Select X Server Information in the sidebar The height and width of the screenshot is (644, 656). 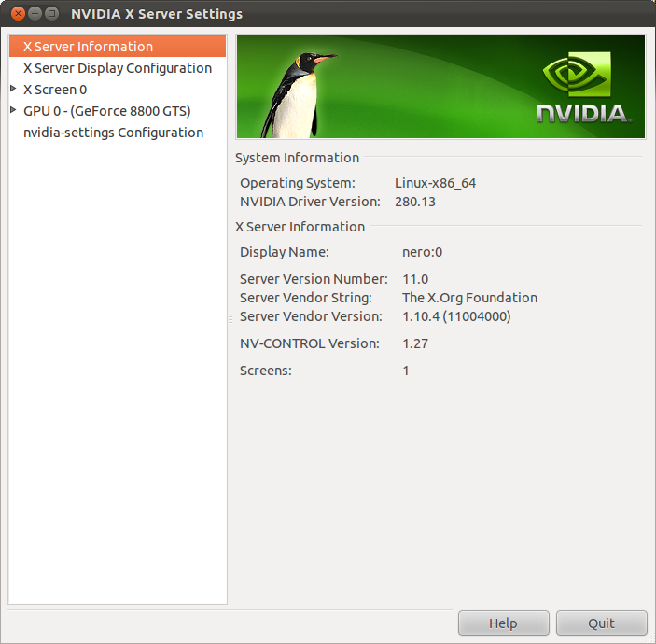[x=88, y=47]
